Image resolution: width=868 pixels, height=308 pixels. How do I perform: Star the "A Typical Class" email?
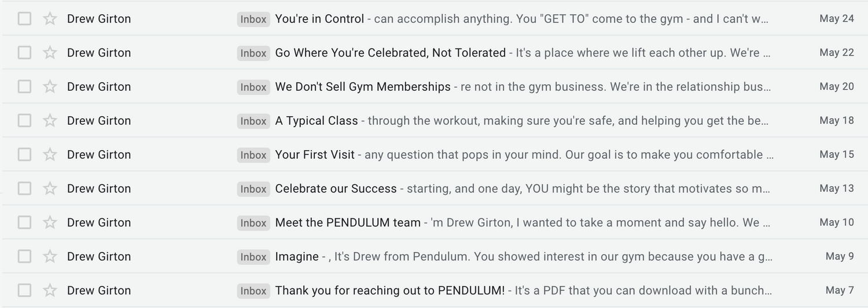(50, 121)
